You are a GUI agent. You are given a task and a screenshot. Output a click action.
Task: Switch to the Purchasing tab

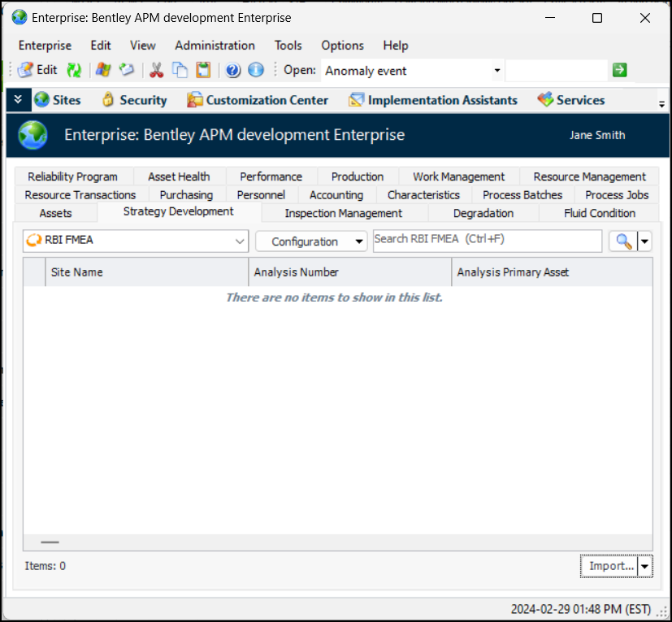pos(186,195)
